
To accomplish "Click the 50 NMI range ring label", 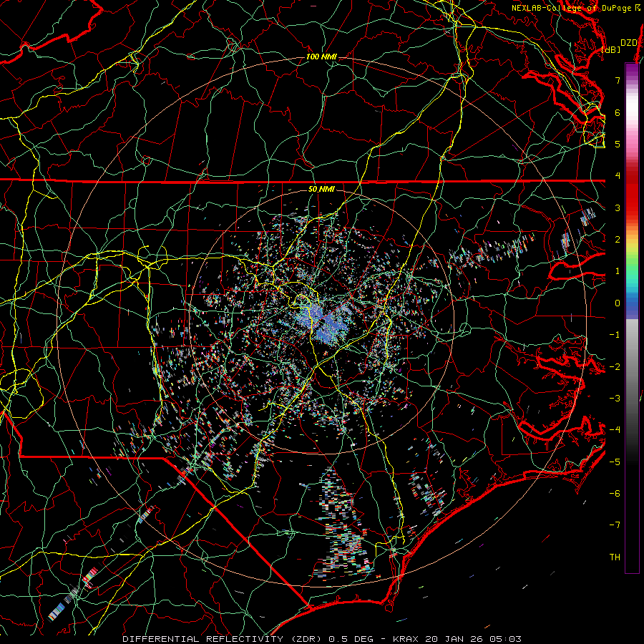I will [321, 189].
